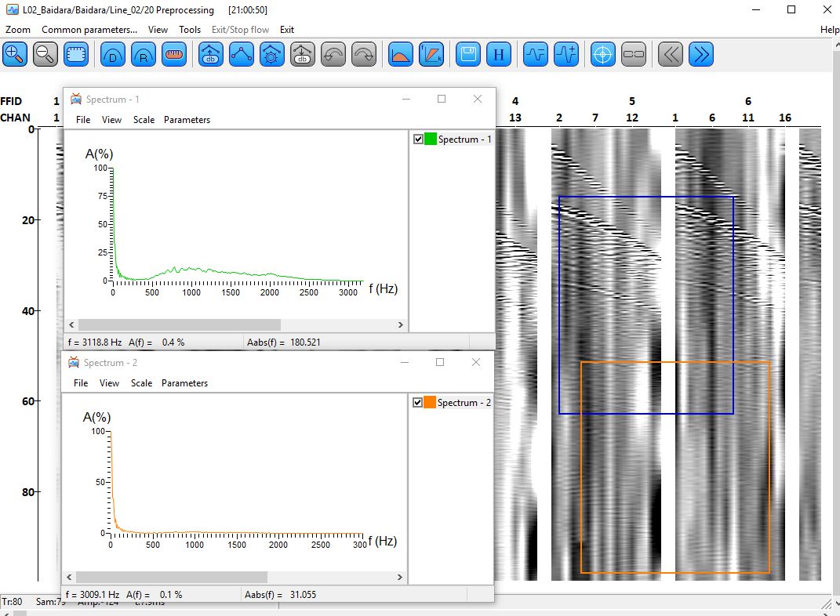Viewport: 840px width, 616px height.
Task: Click the gray db download icon
Action: point(303,54)
